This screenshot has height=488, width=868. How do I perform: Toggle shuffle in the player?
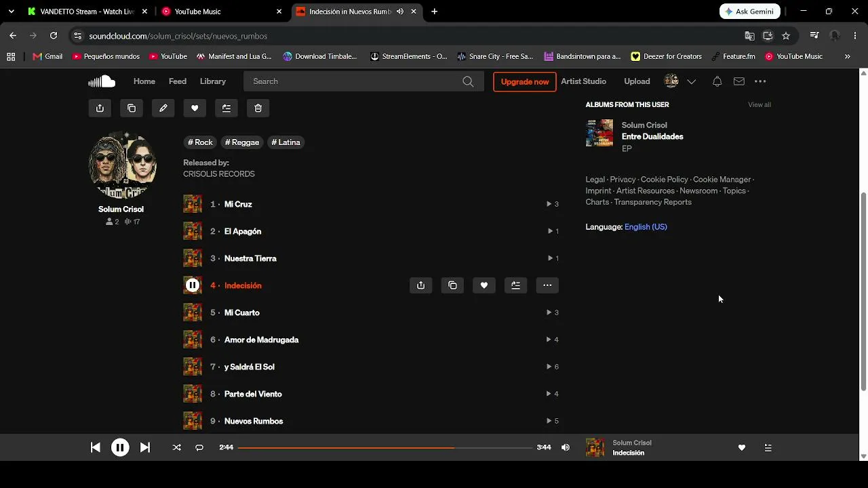pos(177,447)
